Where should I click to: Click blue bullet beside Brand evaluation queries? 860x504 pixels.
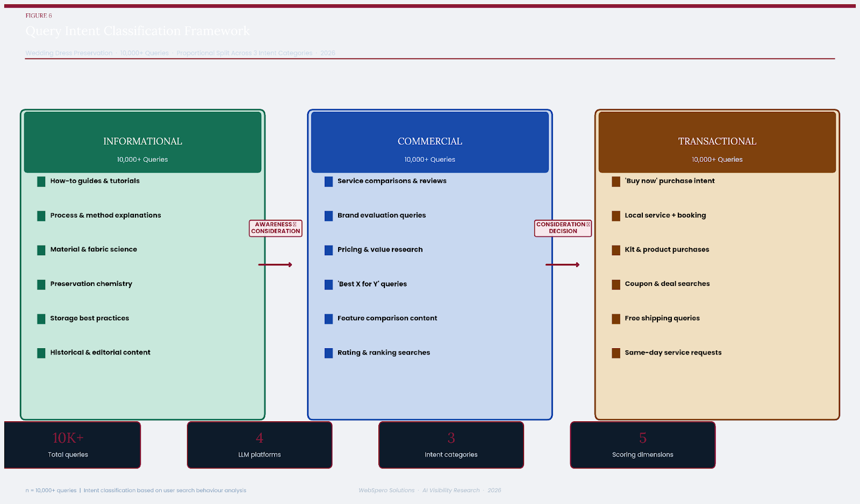tap(328, 216)
